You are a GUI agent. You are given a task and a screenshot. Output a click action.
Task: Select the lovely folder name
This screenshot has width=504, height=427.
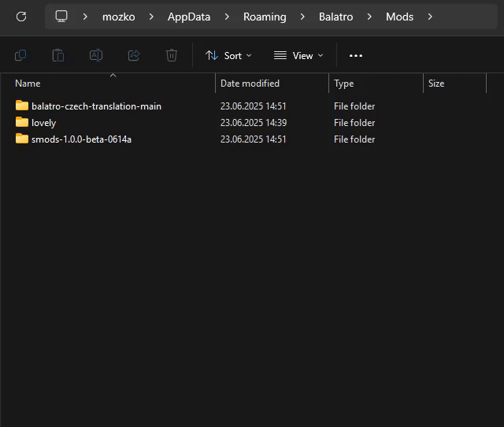click(x=44, y=123)
